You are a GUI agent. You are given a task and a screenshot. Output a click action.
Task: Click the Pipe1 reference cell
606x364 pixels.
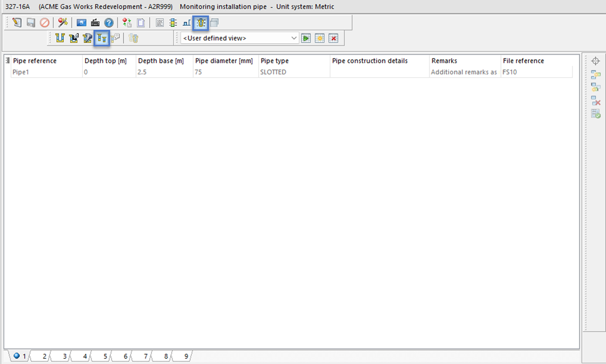click(x=46, y=72)
